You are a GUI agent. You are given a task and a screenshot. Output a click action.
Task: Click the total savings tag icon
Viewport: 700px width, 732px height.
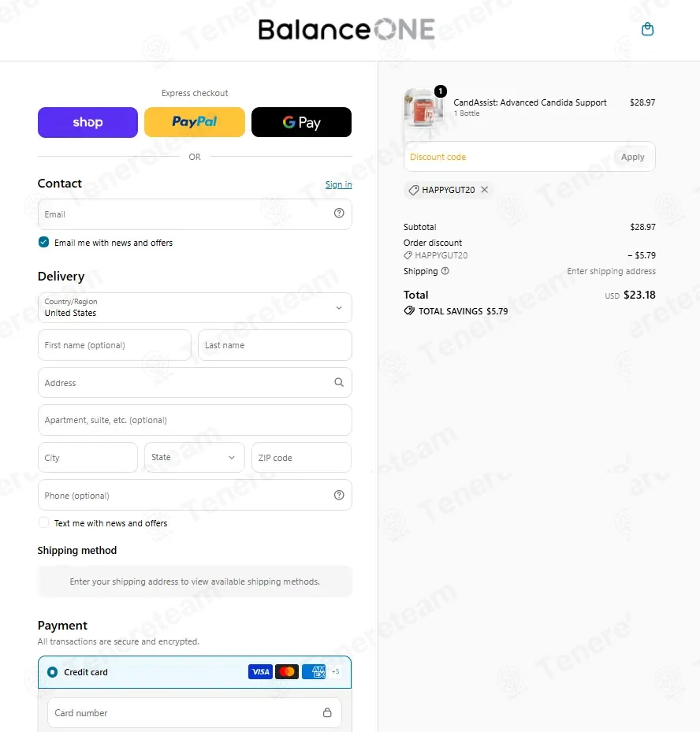[x=409, y=311]
